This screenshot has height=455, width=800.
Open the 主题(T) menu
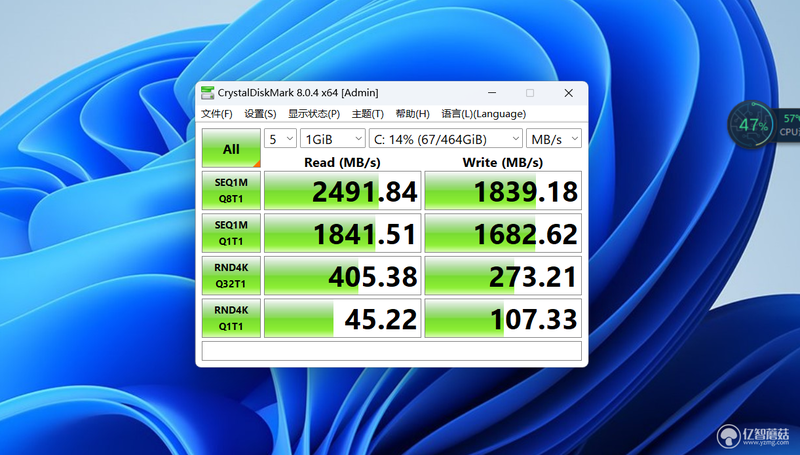[x=367, y=114]
